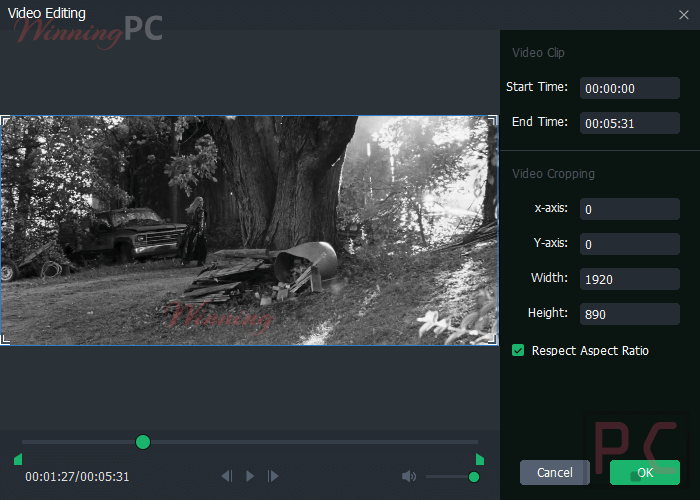This screenshot has width=700, height=500.
Task: Click the Cancel button
Action: pos(554,472)
